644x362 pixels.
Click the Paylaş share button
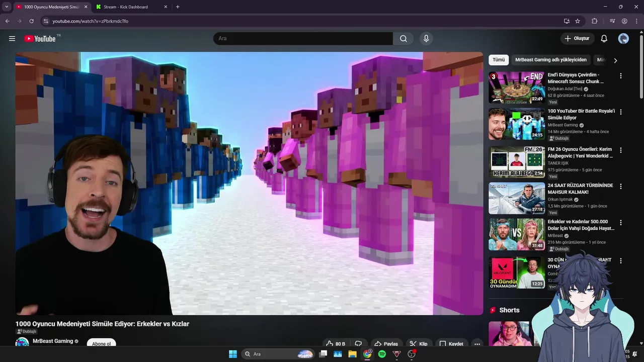tap(386, 344)
